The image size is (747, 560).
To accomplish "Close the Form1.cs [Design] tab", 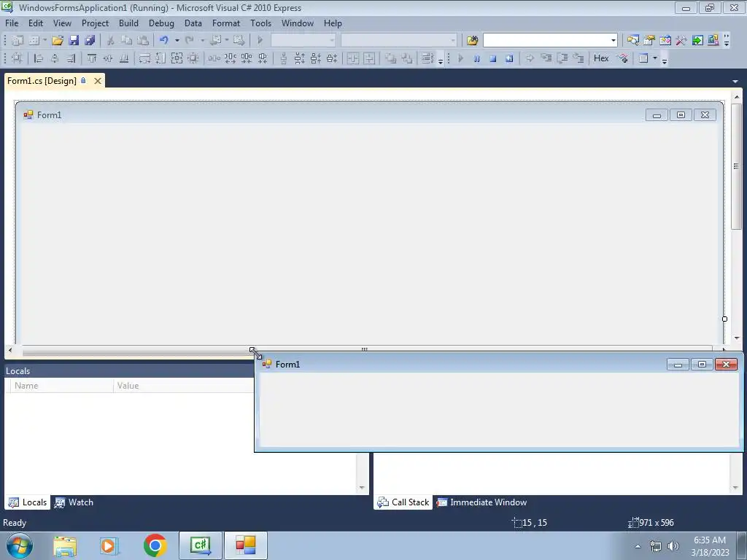I will click(98, 81).
